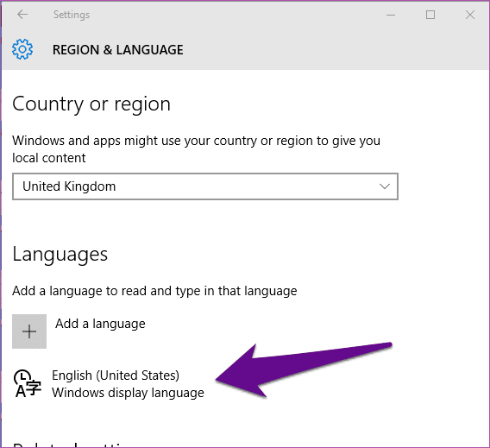This screenshot has width=490, height=448.
Task: Click the Languages section heading
Action: (60, 255)
